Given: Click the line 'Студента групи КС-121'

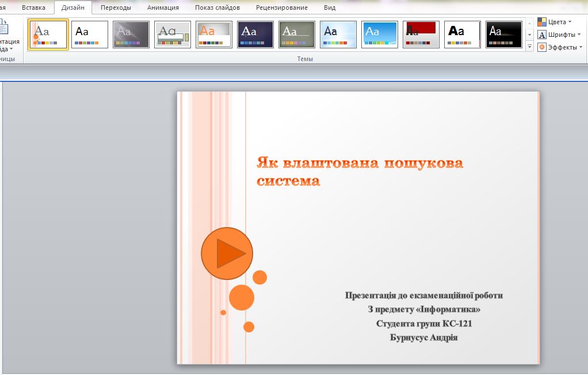Looking at the screenshot, I should pos(424,324).
